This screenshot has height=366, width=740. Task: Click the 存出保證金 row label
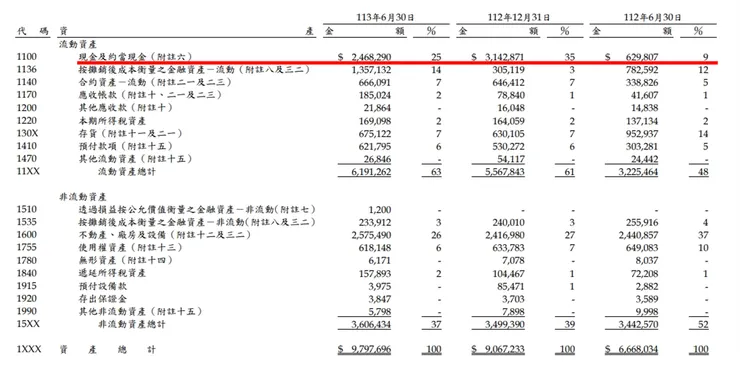tap(102, 299)
